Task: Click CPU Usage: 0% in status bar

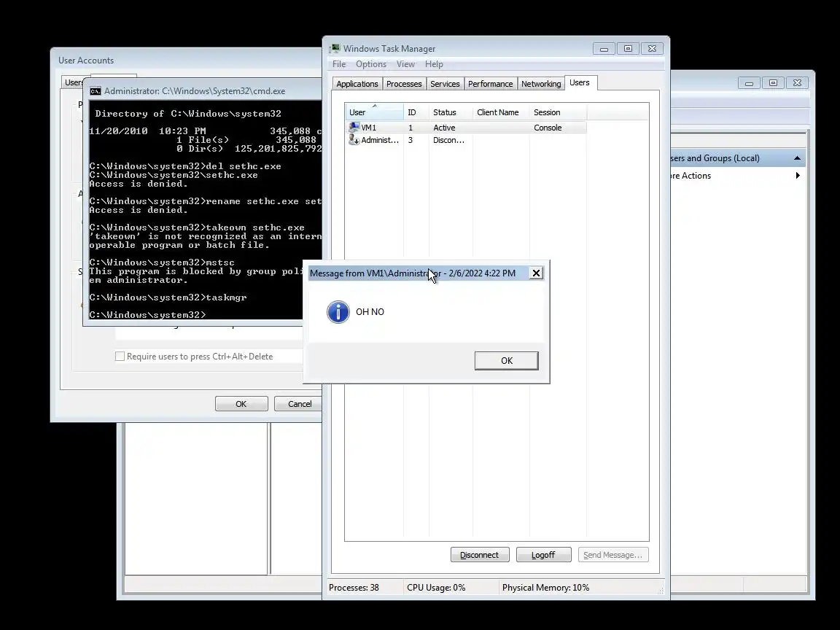Action: click(x=436, y=587)
